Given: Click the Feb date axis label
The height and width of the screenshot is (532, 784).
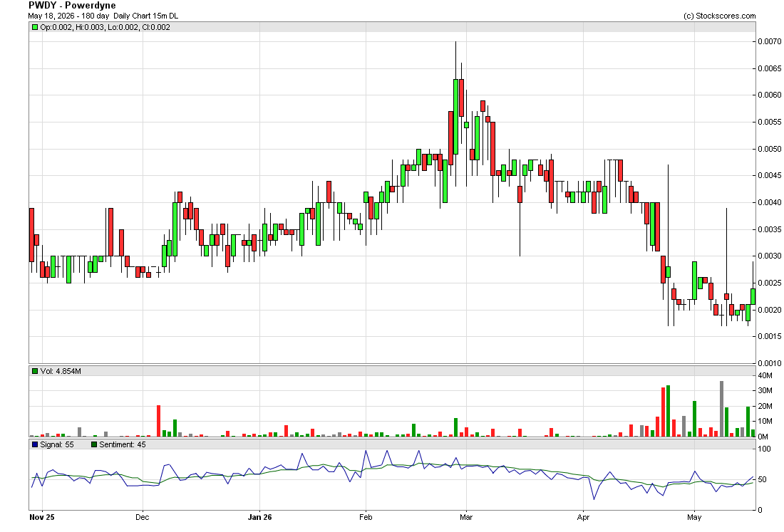Looking at the screenshot, I should pyautogui.click(x=366, y=517).
